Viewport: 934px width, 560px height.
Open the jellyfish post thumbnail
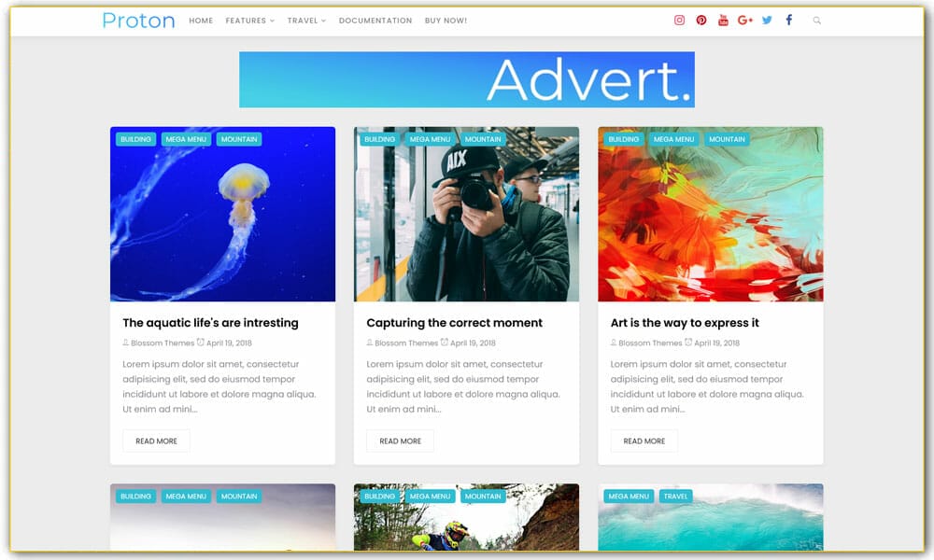tap(223, 215)
